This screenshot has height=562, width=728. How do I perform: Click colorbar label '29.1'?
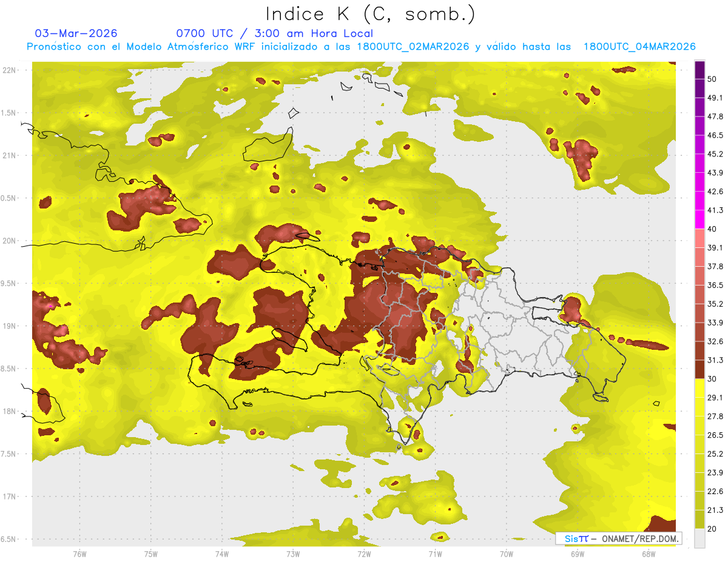tap(715, 398)
